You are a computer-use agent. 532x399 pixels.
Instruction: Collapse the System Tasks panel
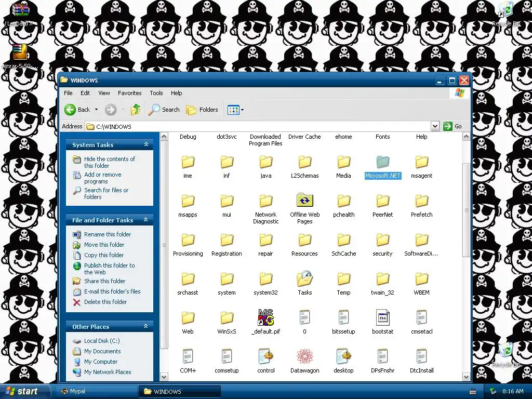pyautogui.click(x=146, y=144)
